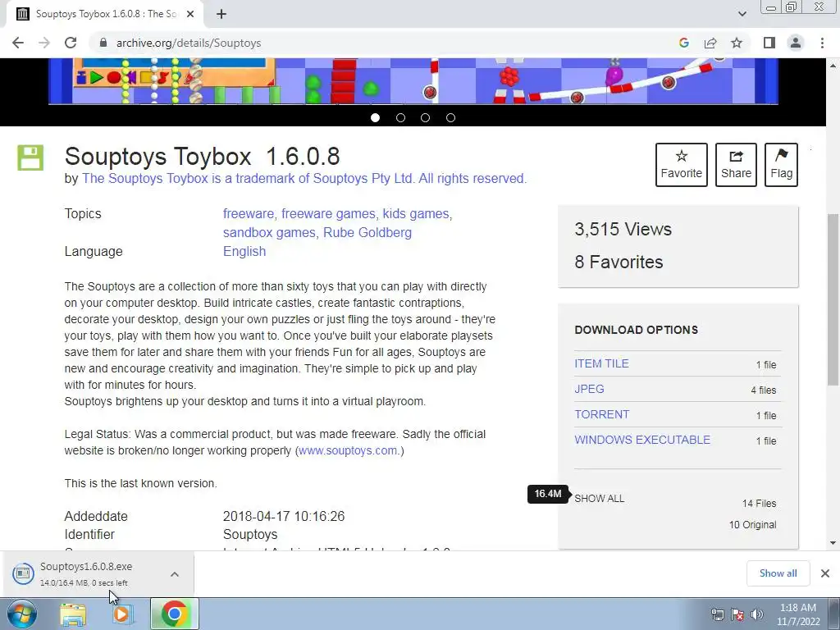Click the 14 Files count text
Viewport: 840px width, 630px height.
coord(759,504)
